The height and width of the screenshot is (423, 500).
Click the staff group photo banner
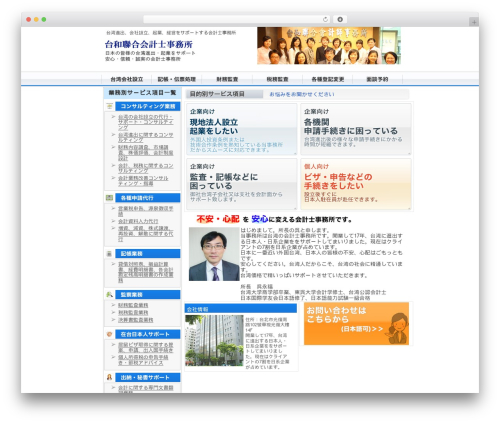329,46
